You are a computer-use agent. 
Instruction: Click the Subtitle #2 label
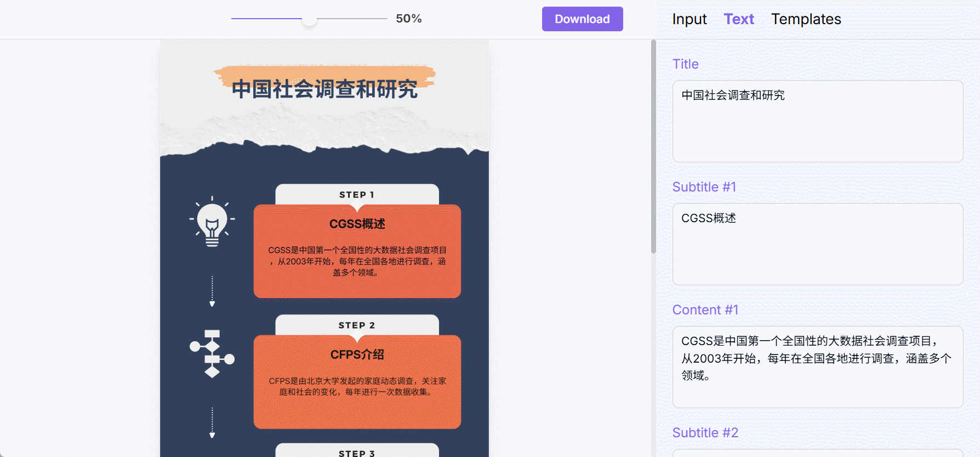coord(705,433)
